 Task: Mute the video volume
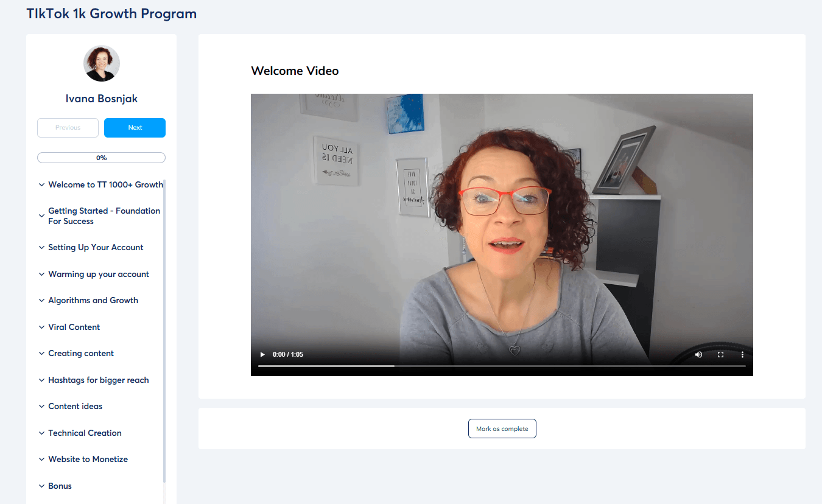point(698,354)
